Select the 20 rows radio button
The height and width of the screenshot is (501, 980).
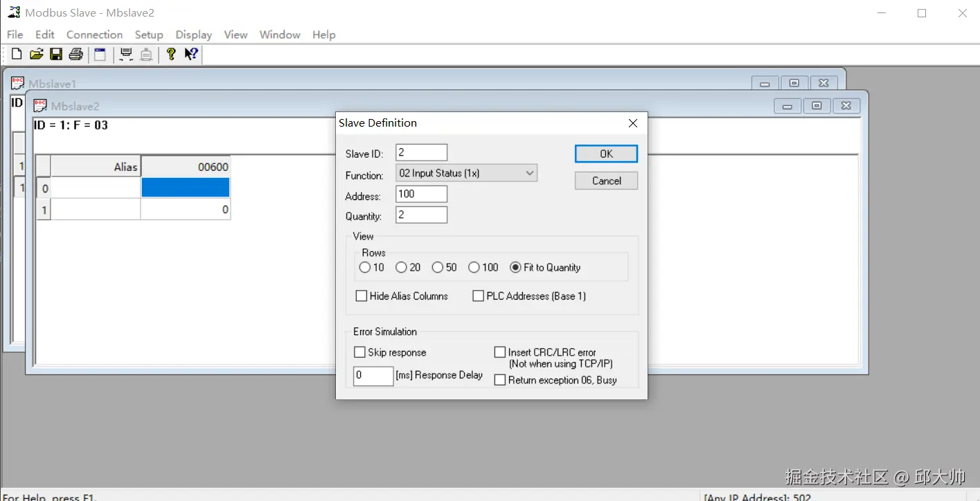[401, 268]
